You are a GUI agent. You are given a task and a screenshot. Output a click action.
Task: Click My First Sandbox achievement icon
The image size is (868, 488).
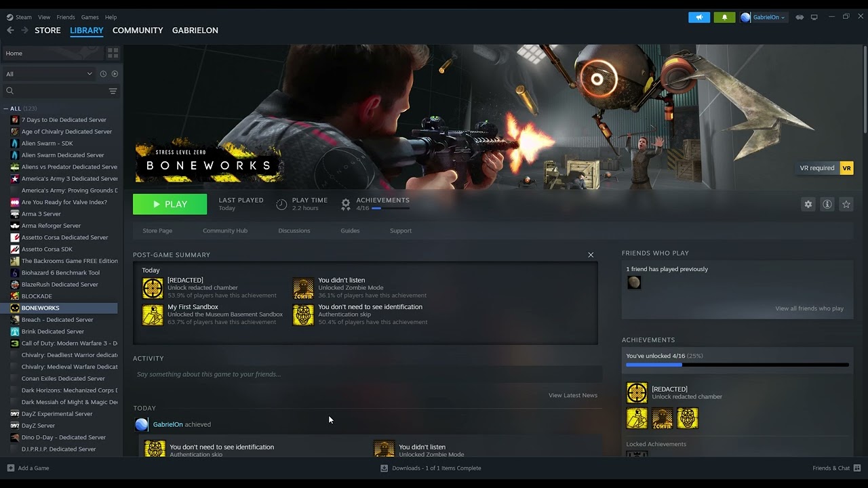coord(152,314)
